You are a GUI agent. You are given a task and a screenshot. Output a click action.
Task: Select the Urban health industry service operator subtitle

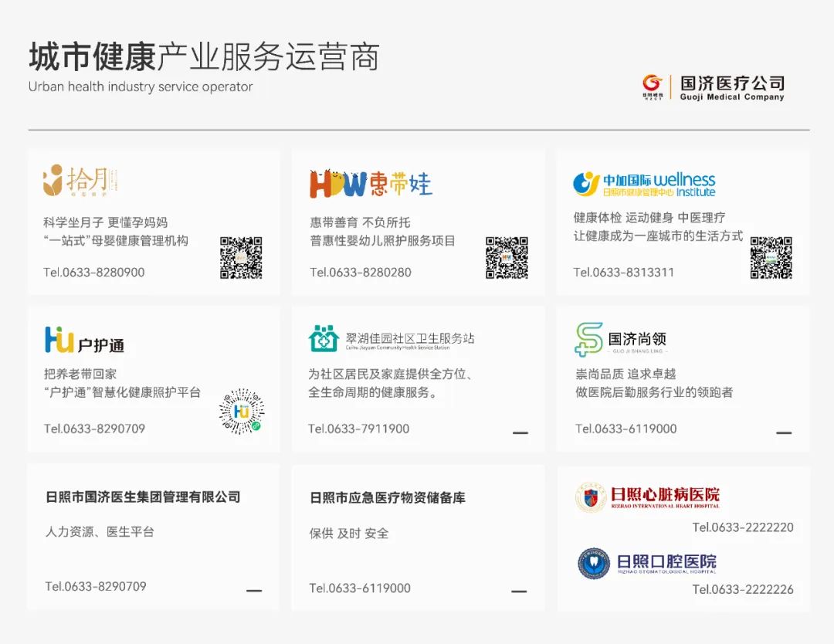(141, 86)
